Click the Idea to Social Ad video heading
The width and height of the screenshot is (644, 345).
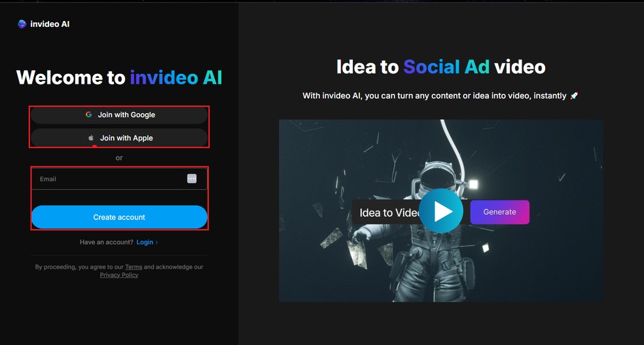coord(440,67)
